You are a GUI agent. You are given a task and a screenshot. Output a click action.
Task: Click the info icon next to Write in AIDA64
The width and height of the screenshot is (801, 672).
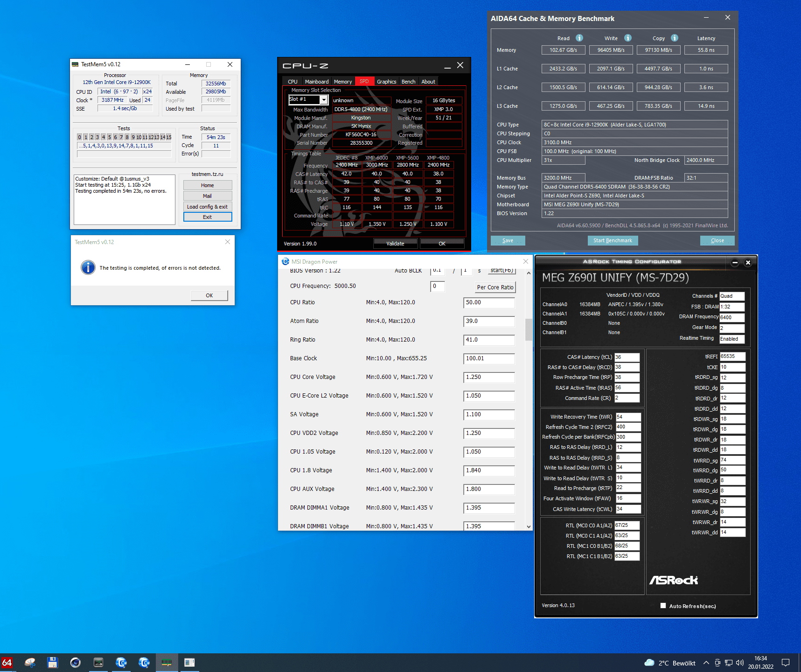click(628, 38)
